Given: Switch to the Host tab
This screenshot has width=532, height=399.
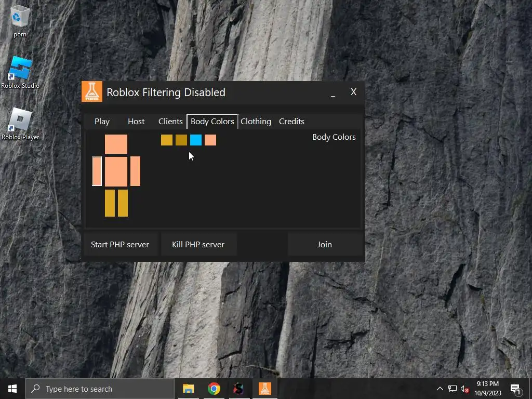Looking at the screenshot, I should tap(136, 122).
